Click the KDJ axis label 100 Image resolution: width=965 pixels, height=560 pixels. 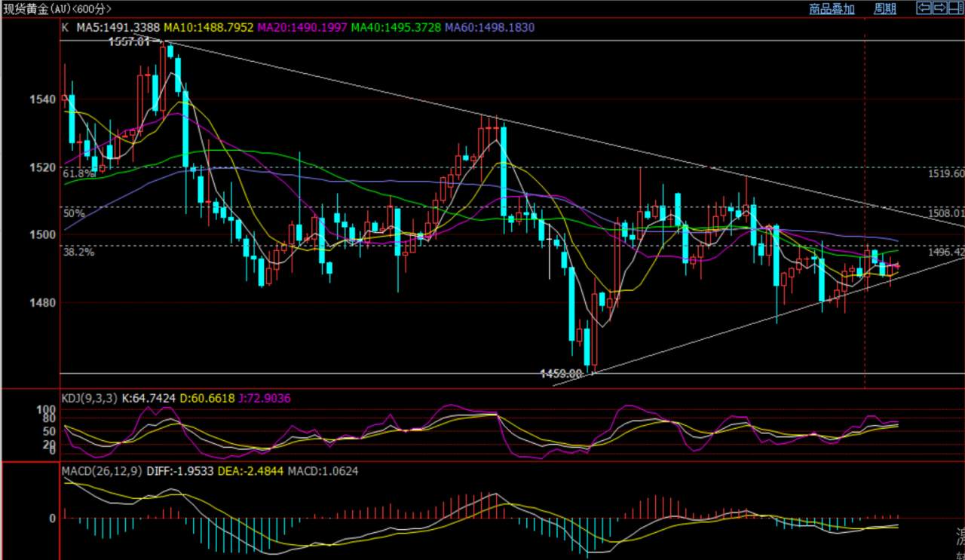pos(47,409)
